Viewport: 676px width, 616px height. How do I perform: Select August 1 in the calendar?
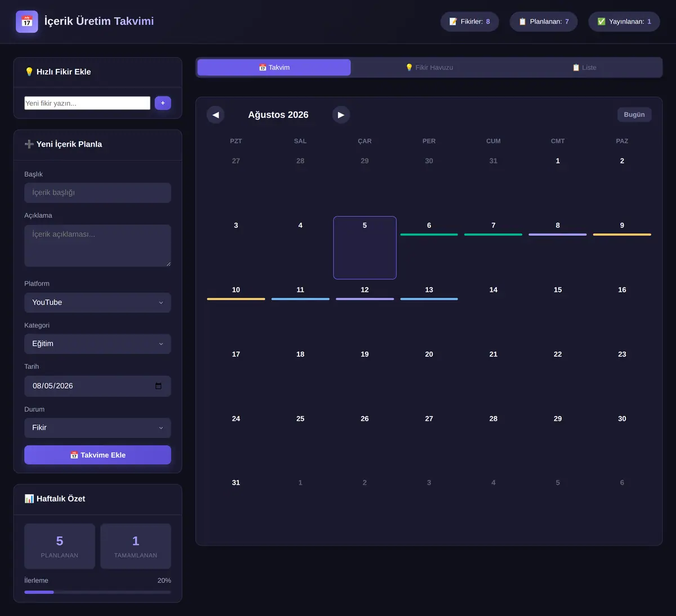click(558, 183)
